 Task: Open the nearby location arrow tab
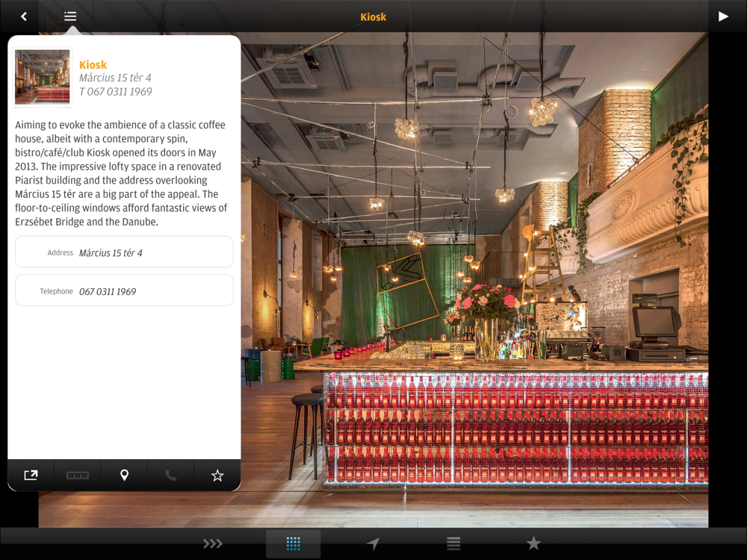coord(373,544)
